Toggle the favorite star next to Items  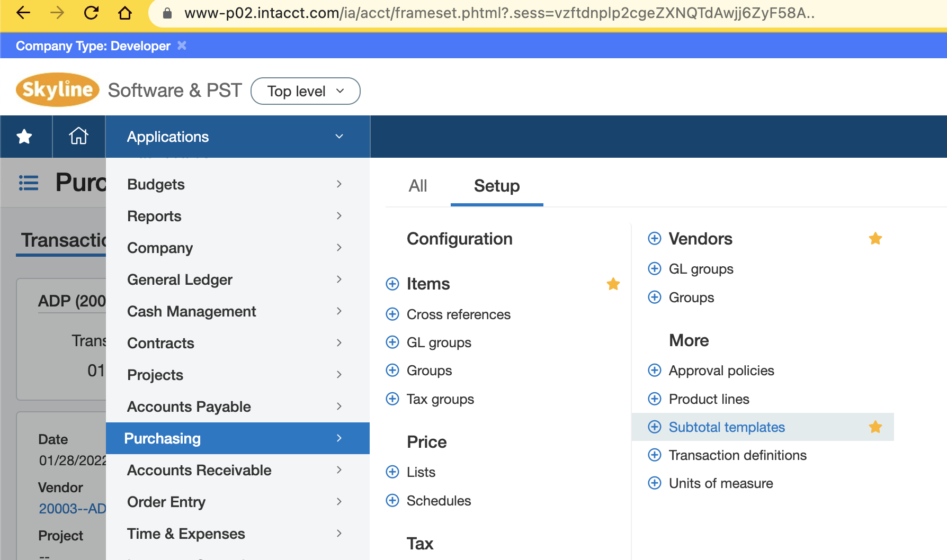tap(613, 284)
